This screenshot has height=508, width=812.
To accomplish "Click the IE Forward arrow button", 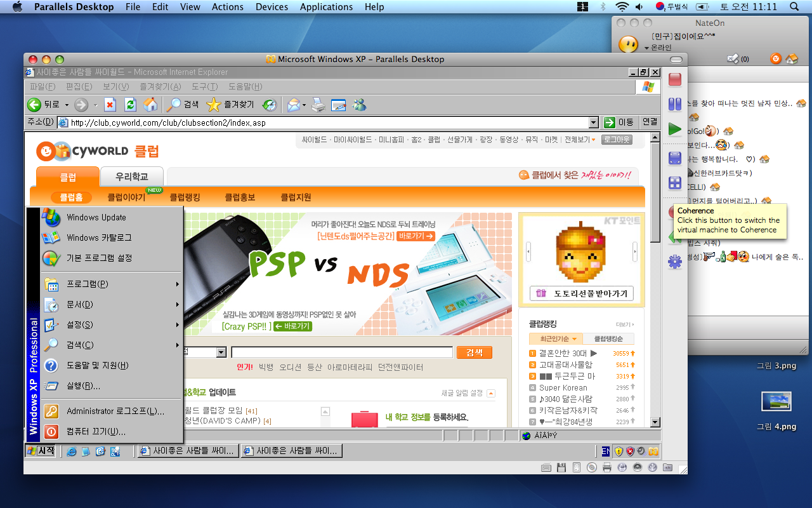I will pos(81,105).
